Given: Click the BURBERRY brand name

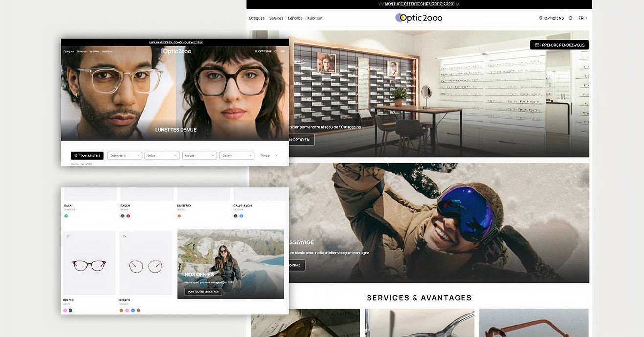Looking at the screenshot, I should pos(184,206).
